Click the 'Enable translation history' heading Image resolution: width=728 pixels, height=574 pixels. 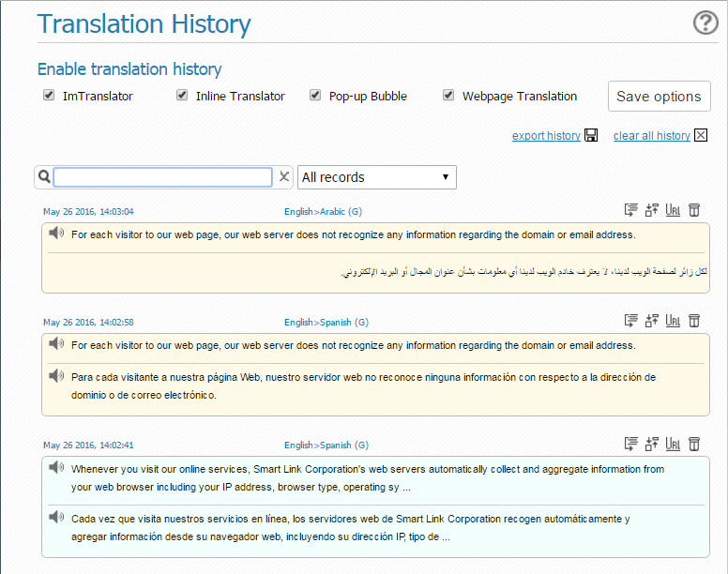129,69
